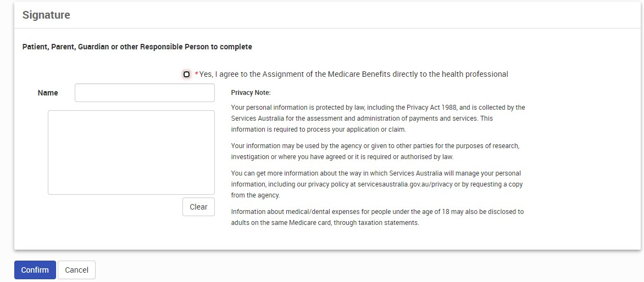This screenshot has width=644, height=282.
Task: Click the servicesaustralia.gov.au/privacy address text
Action: pos(405,184)
